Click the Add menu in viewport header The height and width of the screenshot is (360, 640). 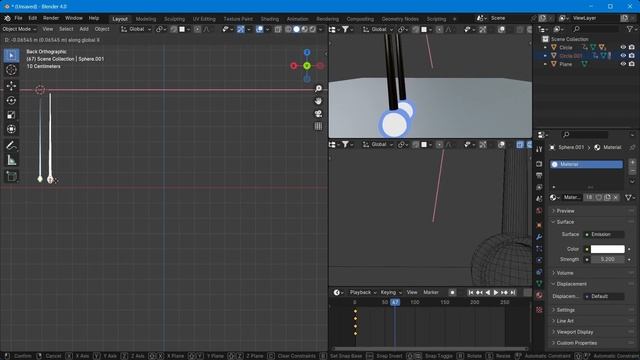pos(84,29)
